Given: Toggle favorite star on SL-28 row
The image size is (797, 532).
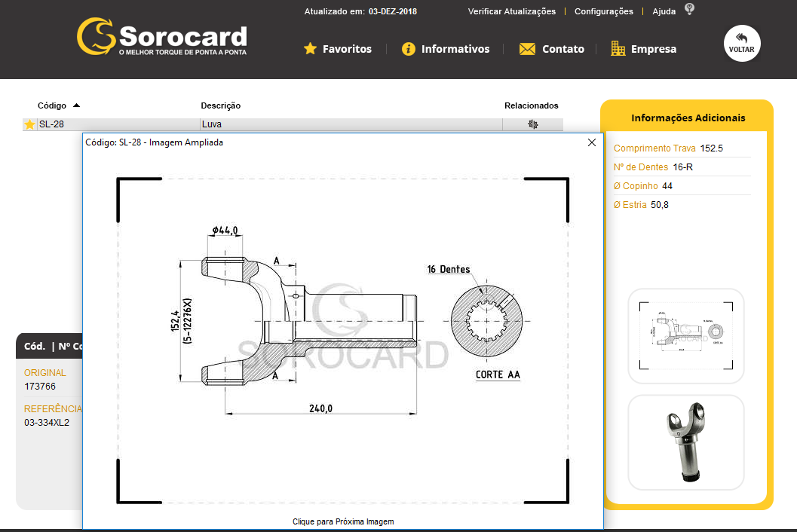Looking at the screenshot, I should pyautogui.click(x=29, y=124).
